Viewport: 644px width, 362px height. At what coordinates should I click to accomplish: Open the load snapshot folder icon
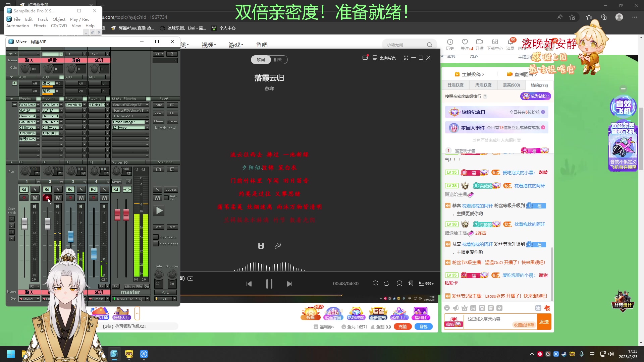click(x=158, y=169)
